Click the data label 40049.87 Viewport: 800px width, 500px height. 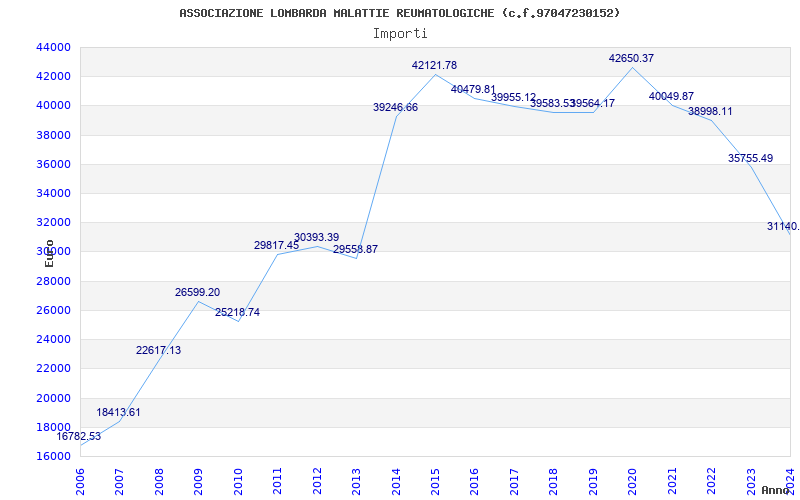coord(671,96)
